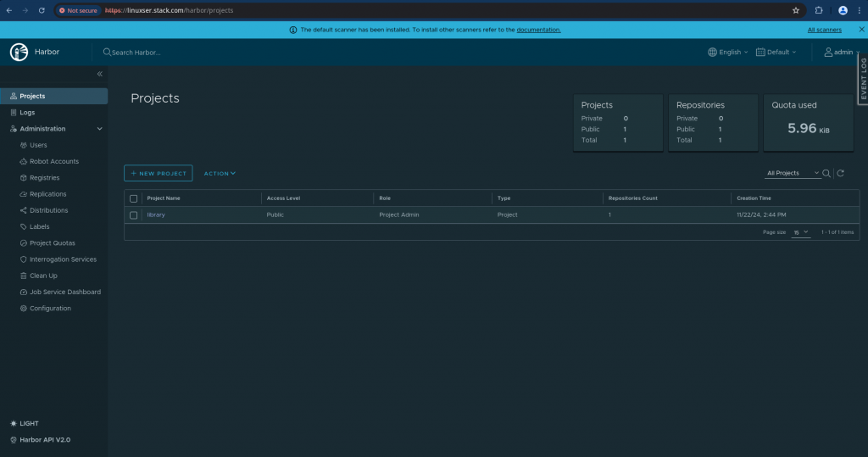Viewport: 868px width, 457px height.
Task: Go to Users administration page
Action: [x=38, y=145]
